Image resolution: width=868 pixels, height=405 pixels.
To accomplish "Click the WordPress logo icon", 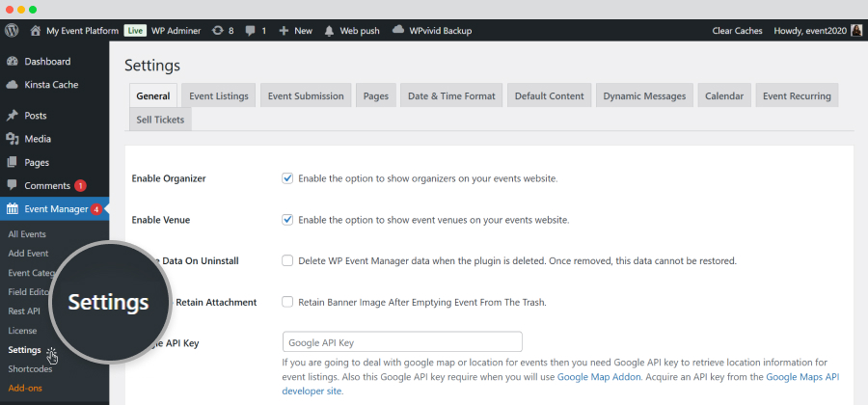I will 11,31.
